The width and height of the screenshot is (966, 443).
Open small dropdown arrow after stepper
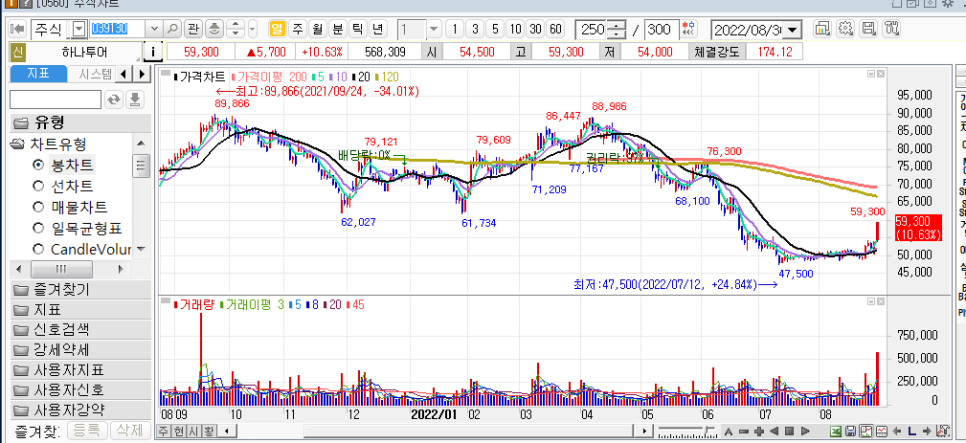coord(253,28)
